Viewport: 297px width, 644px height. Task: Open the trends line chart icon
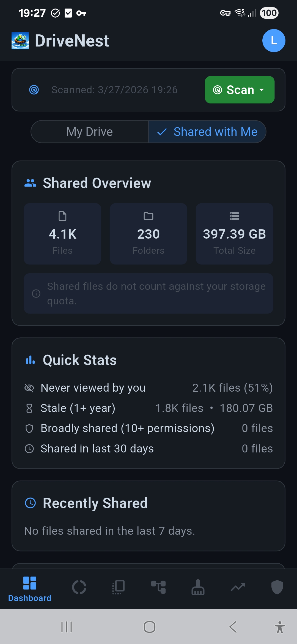click(x=238, y=587)
